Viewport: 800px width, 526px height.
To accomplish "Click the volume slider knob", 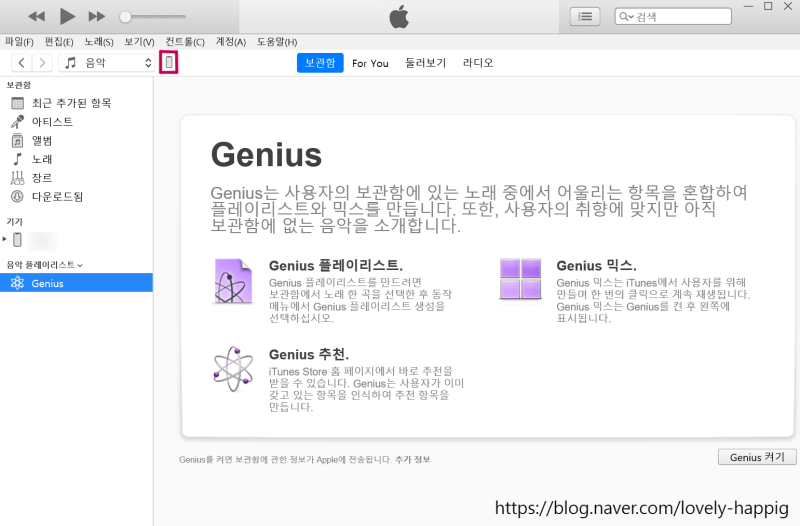I will tap(125, 17).
